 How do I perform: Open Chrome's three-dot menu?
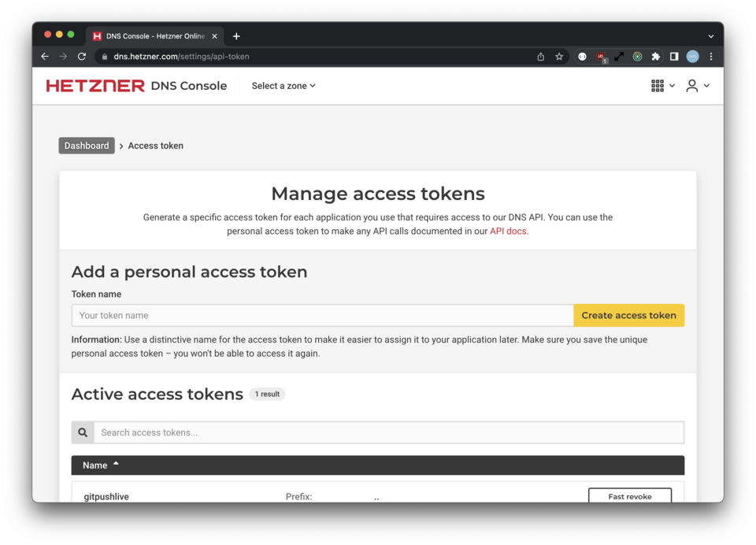710,57
